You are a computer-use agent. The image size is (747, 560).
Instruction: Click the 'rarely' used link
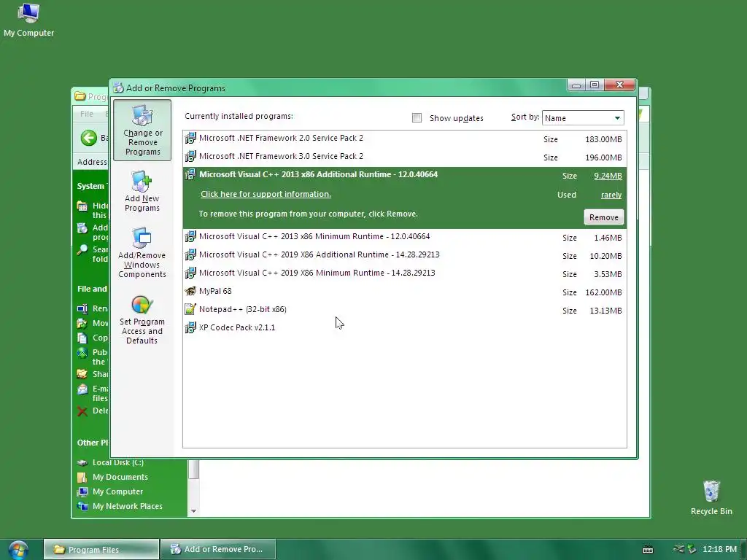point(611,195)
